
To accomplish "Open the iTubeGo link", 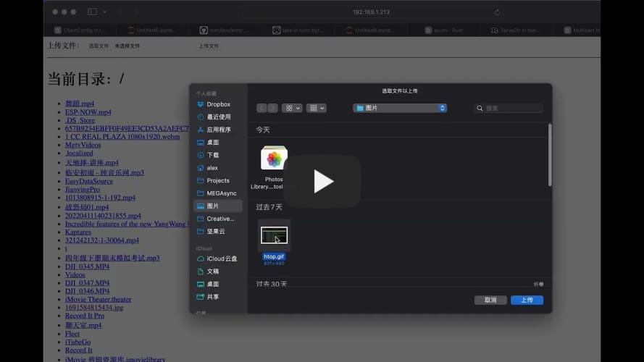I will tap(78, 342).
